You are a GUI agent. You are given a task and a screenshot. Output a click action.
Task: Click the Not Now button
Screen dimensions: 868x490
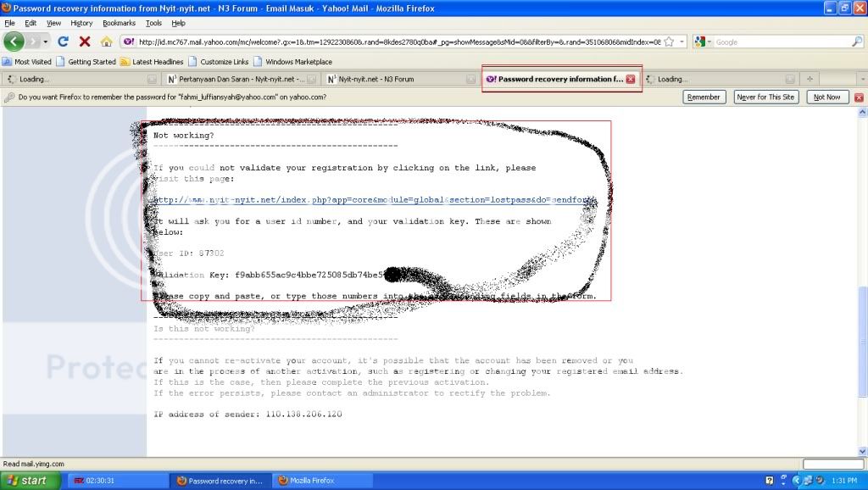826,97
